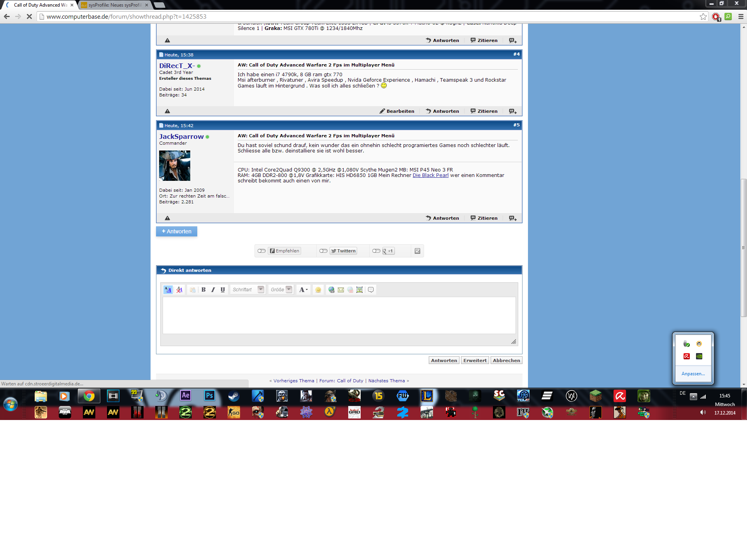Open the 'Die Black Pearl' link
This screenshot has width=747, height=560.
(430, 175)
